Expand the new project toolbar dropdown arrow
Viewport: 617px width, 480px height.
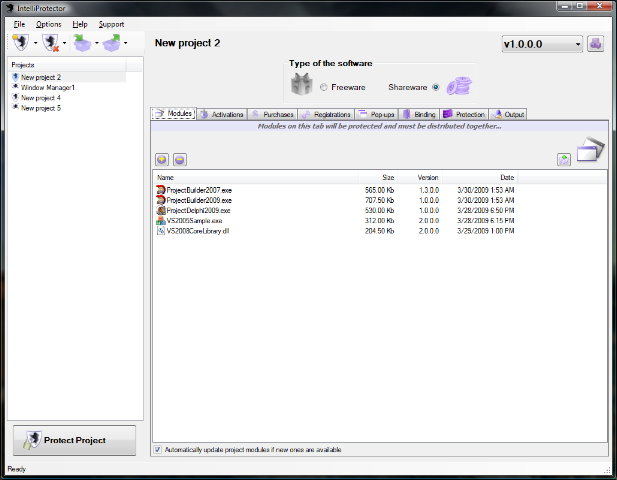pos(35,44)
